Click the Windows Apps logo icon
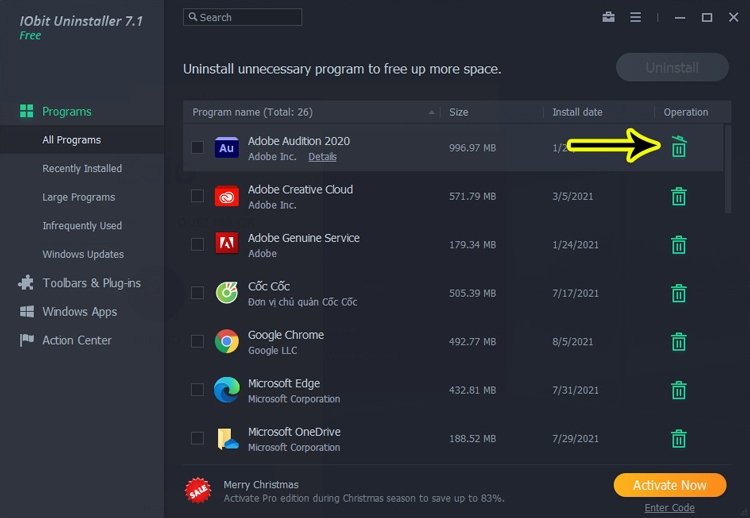The image size is (750, 518). coord(27,311)
